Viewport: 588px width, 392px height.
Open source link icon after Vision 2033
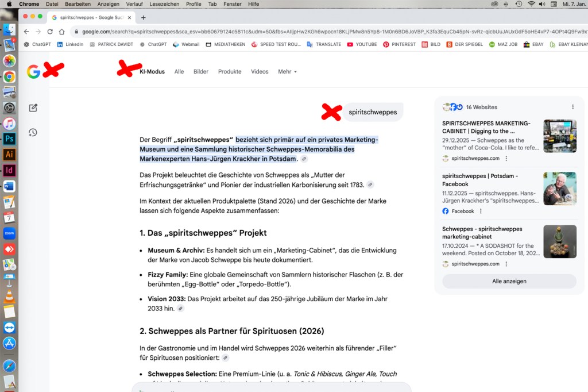(180, 309)
